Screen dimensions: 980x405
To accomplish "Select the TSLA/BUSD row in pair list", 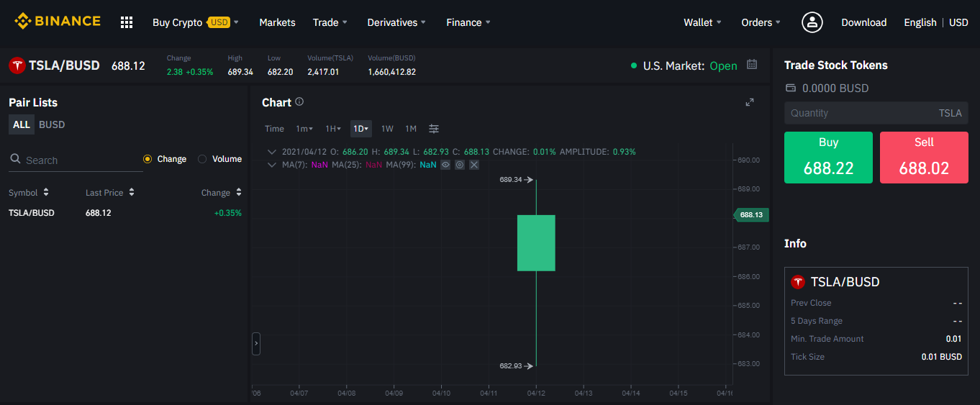I will pos(125,213).
